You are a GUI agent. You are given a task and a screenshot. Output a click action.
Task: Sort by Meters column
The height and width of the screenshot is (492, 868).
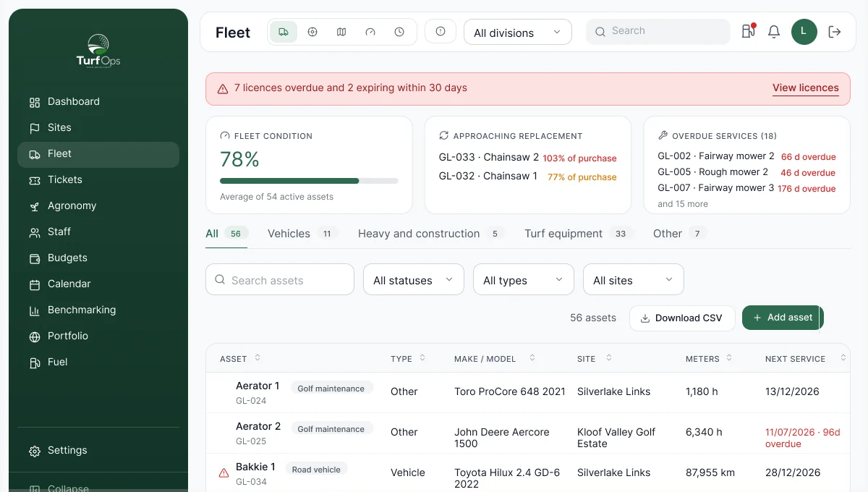point(709,359)
